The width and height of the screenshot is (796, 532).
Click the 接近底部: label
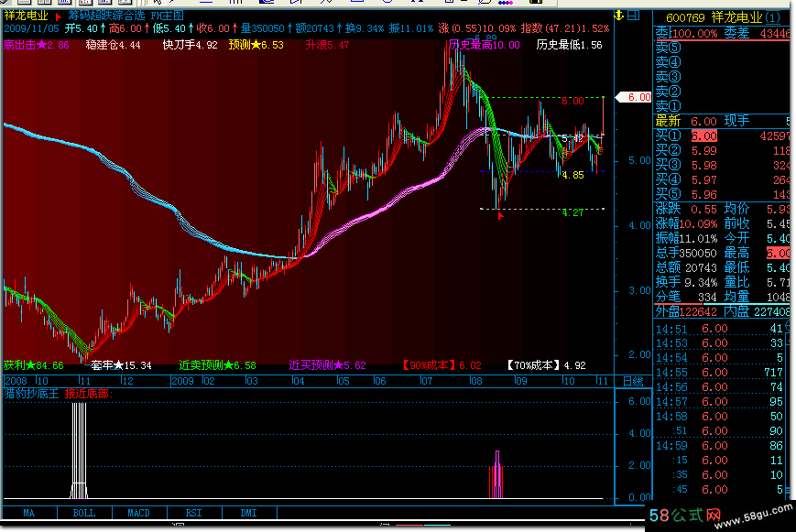[89, 394]
